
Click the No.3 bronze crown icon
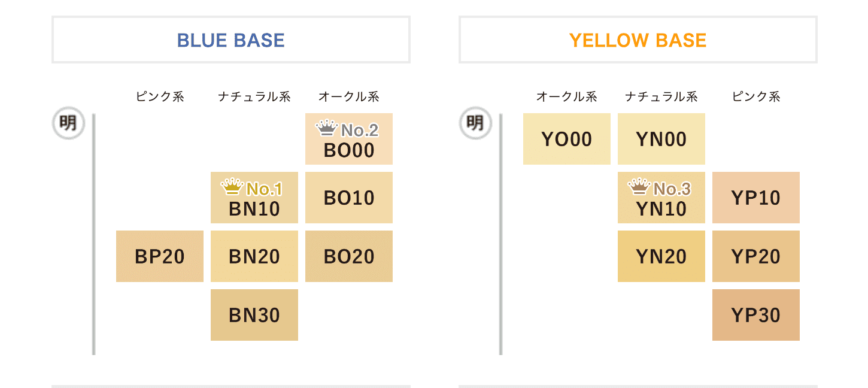click(638, 187)
